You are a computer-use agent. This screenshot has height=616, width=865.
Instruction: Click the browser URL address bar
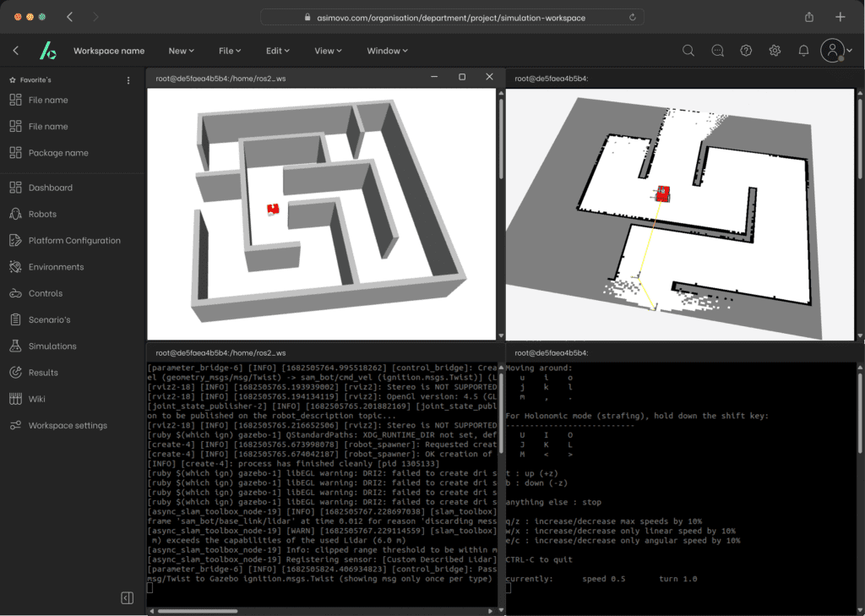(x=449, y=17)
